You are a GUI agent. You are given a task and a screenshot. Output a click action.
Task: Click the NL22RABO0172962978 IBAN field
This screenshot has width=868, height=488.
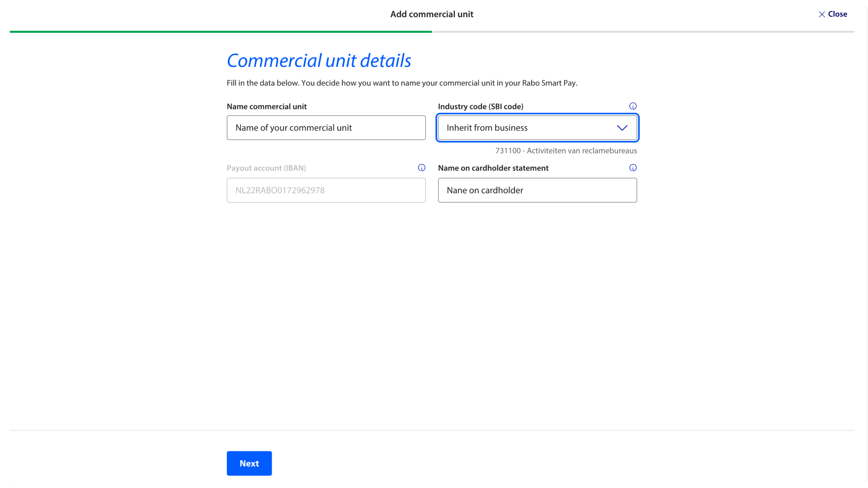[x=325, y=190]
